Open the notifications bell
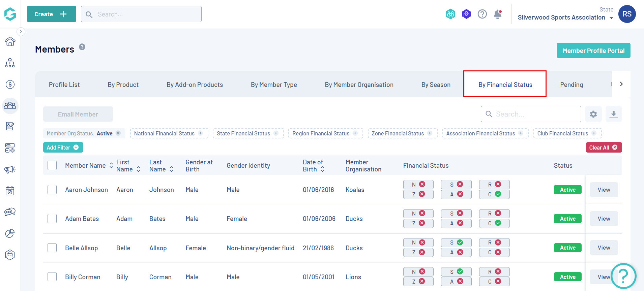The width and height of the screenshot is (644, 291). pyautogui.click(x=498, y=14)
